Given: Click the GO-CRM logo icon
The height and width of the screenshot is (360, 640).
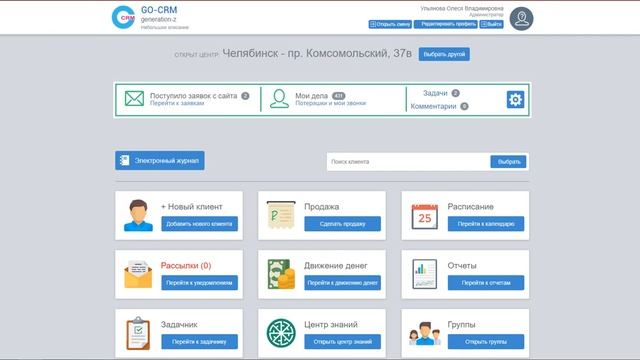Looking at the screenshot, I should click(123, 17).
